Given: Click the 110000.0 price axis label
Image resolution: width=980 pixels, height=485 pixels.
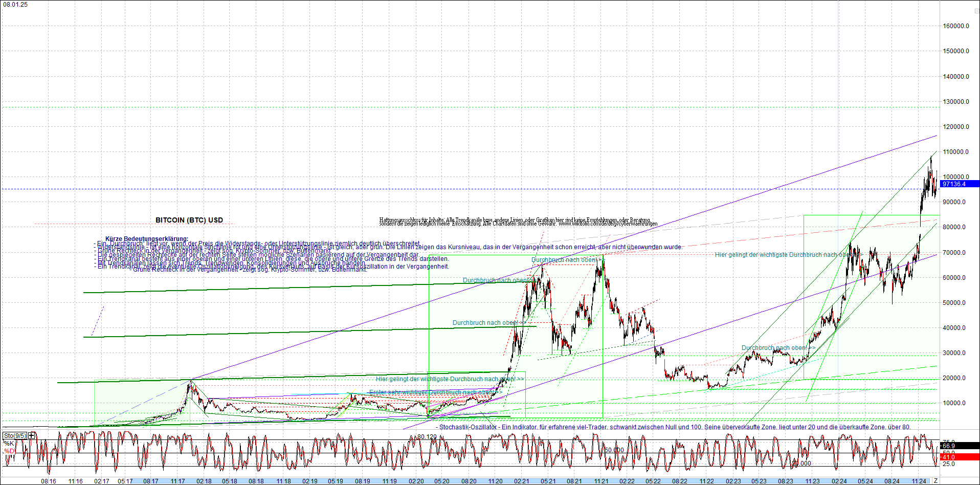Looking at the screenshot, I should click(956, 152).
